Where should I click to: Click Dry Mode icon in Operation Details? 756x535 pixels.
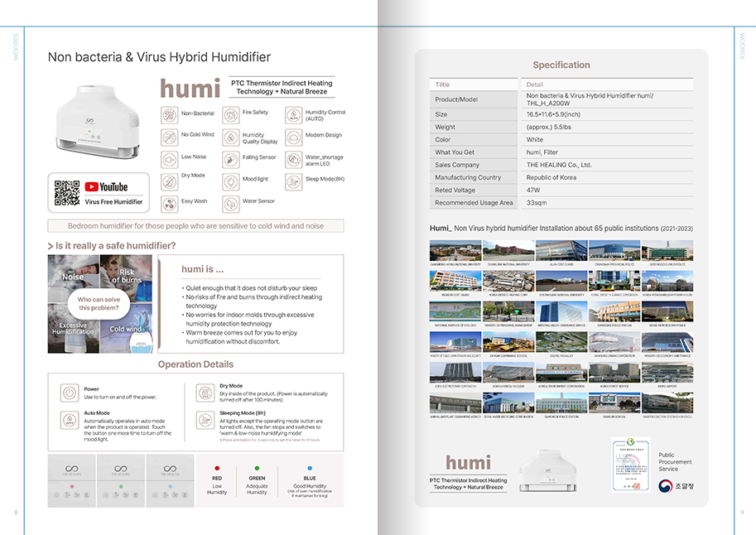205,393
